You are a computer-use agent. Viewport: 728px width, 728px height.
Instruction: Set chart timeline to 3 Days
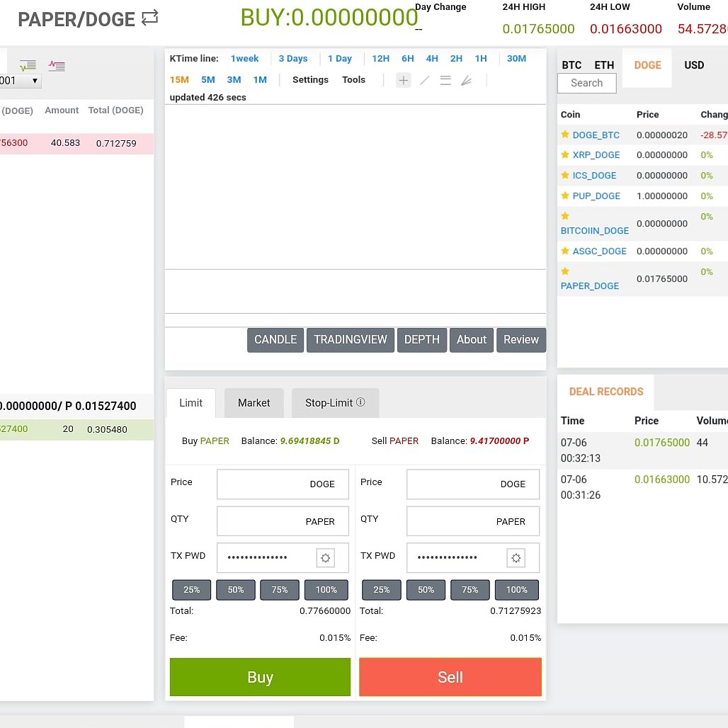tap(293, 59)
